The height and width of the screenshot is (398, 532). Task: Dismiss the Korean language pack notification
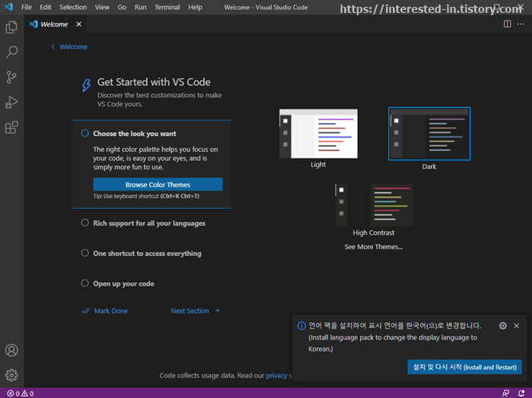click(516, 326)
